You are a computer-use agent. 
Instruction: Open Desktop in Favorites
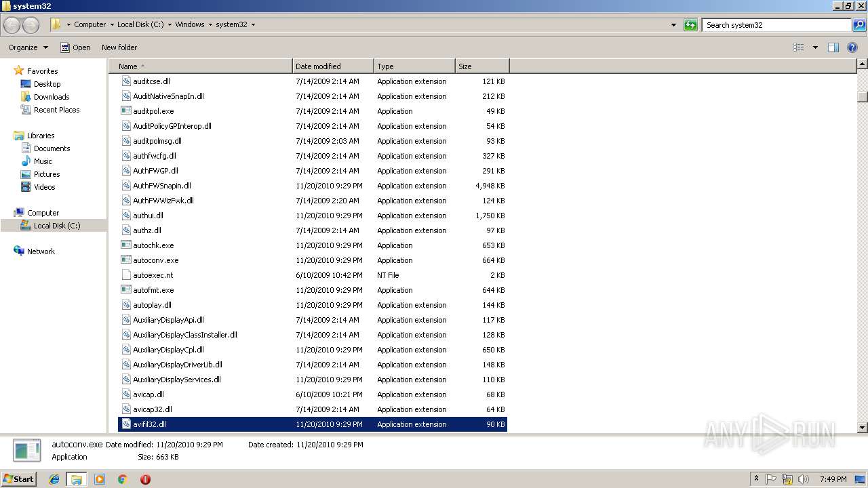tap(47, 84)
